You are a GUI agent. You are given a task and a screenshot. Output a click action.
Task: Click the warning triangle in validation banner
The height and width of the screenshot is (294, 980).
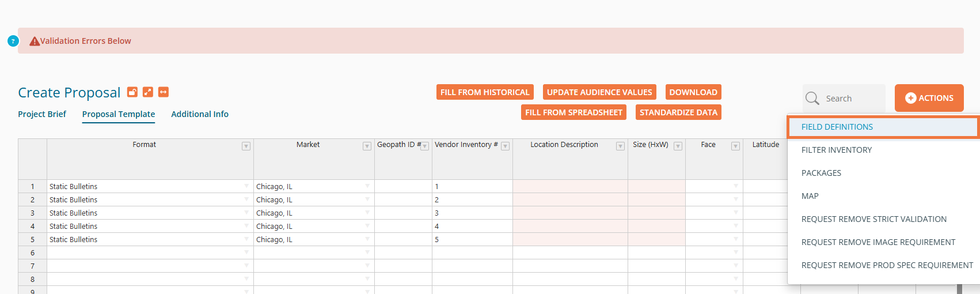click(35, 42)
